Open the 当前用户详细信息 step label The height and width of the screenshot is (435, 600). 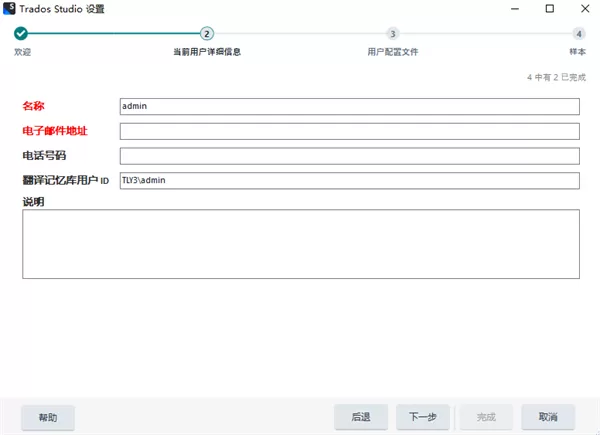pos(207,52)
